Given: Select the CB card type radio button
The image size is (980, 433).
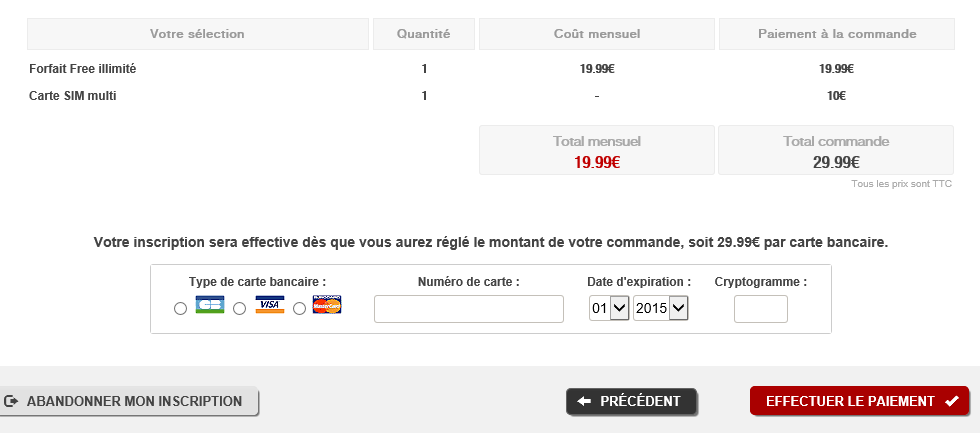Looking at the screenshot, I should click(180, 309).
